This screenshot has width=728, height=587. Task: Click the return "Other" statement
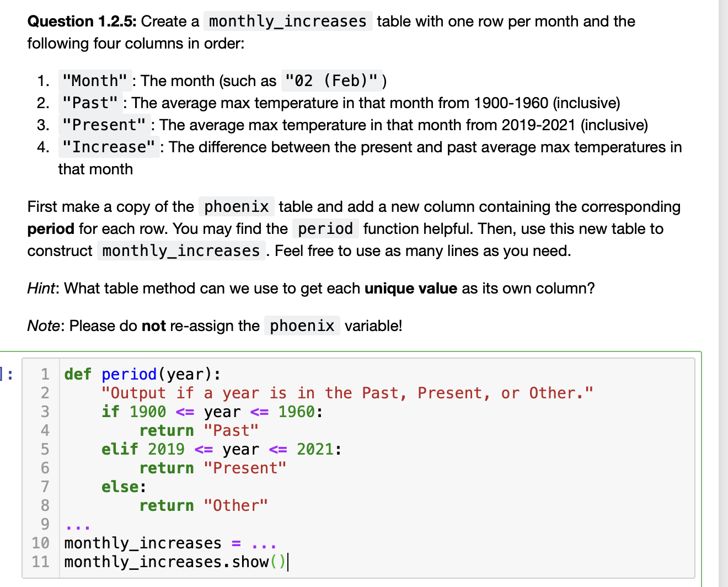[203, 505]
